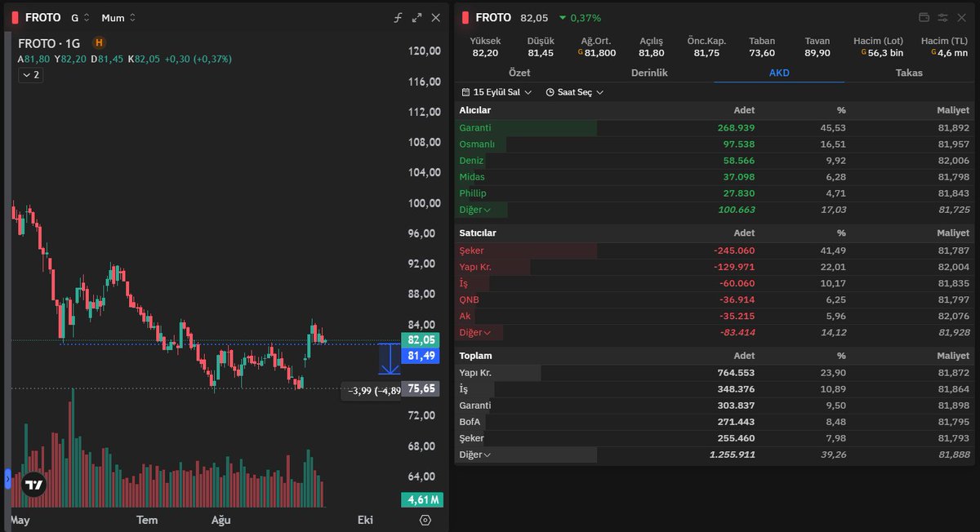Image resolution: width=980 pixels, height=532 pixels.
Task: Click the Hacim (Lot) value 56,3 bin
Action: tap(882, 53)
